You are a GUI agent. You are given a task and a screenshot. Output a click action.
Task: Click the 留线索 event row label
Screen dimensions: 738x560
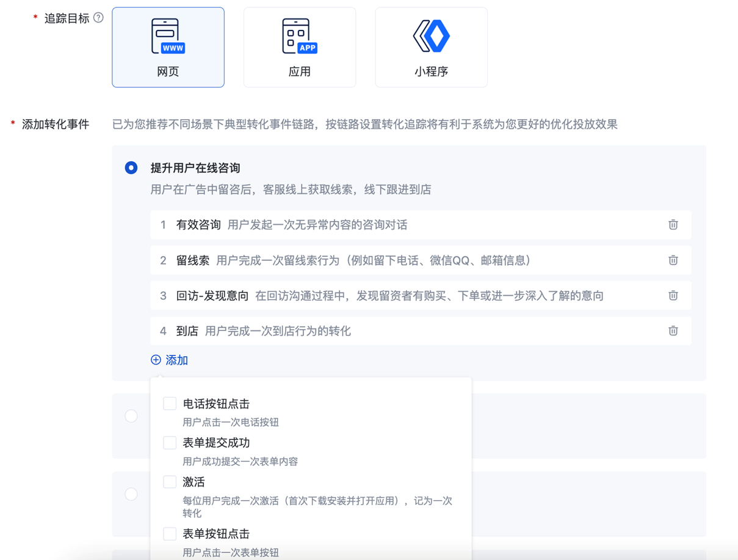pos(193,260)
